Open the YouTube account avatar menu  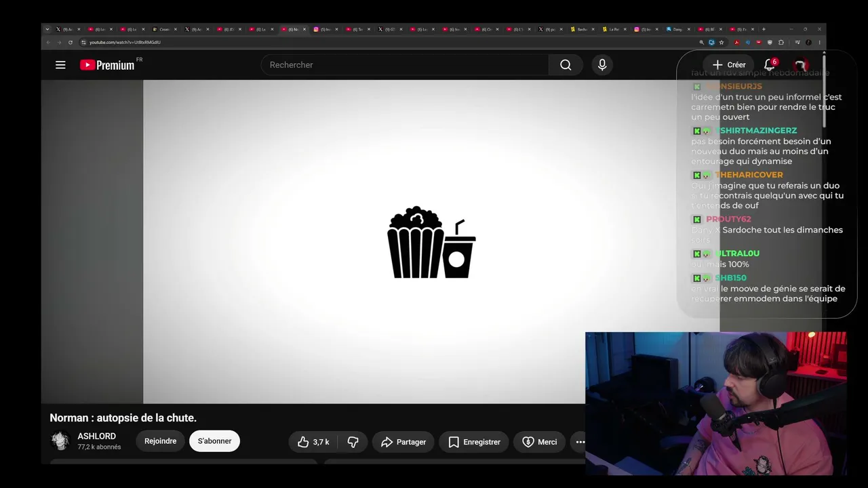[801, 65]
